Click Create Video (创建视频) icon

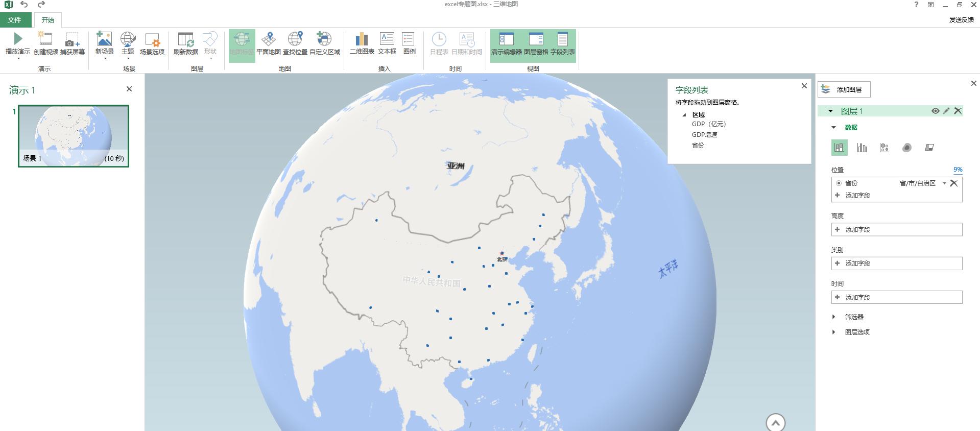[x=45, y=39]
